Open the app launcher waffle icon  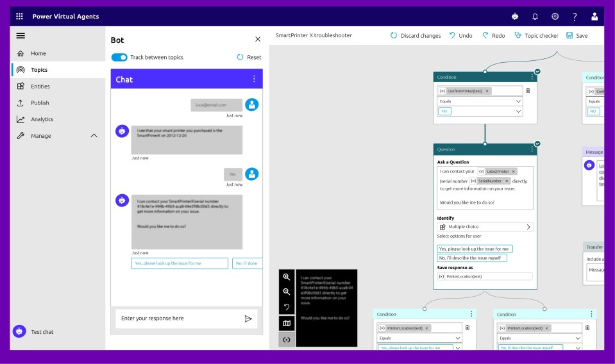pos(19,16)
